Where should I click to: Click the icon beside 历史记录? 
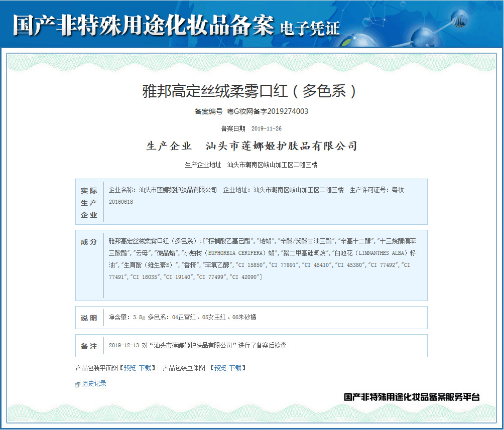(77, 384)
